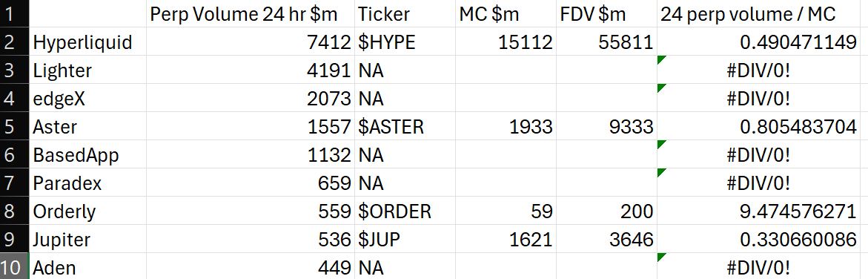This screenshot has width=868, height=279.
Task: Select row header 5
Action: (14, 126)
